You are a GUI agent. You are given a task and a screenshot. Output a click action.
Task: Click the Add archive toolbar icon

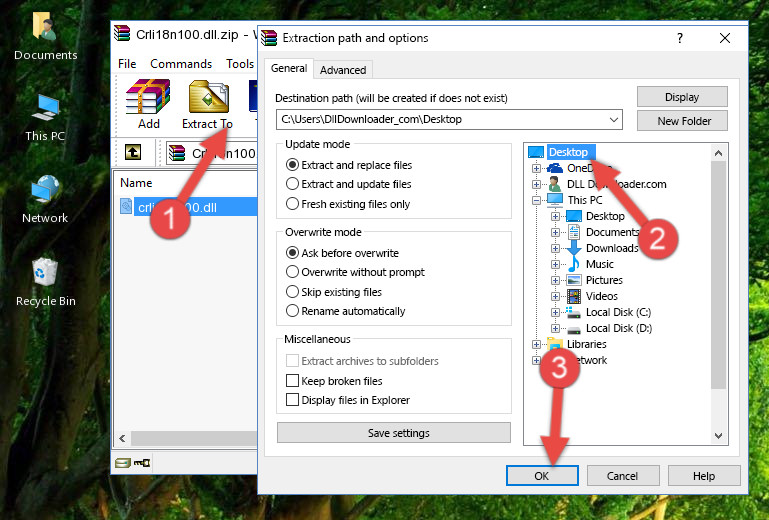pyautogui.click(x=148, y=97)
